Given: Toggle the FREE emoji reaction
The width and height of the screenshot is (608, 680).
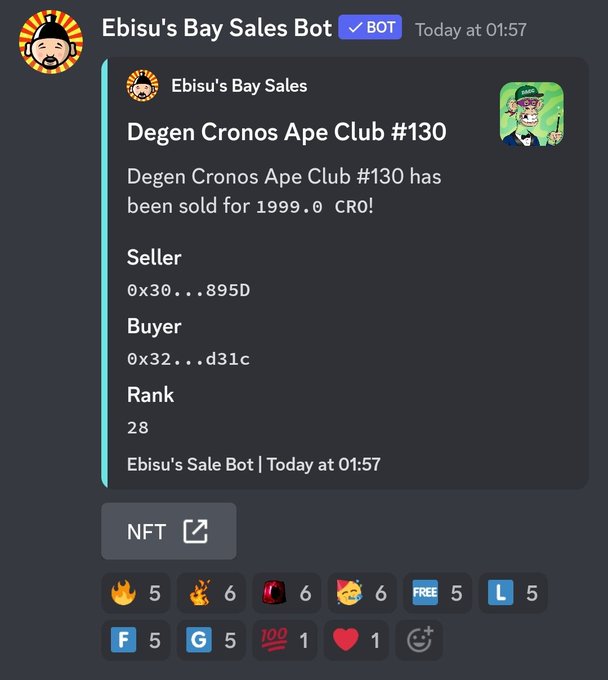Looking at the screenshot, I should click(x=438, y=593).
